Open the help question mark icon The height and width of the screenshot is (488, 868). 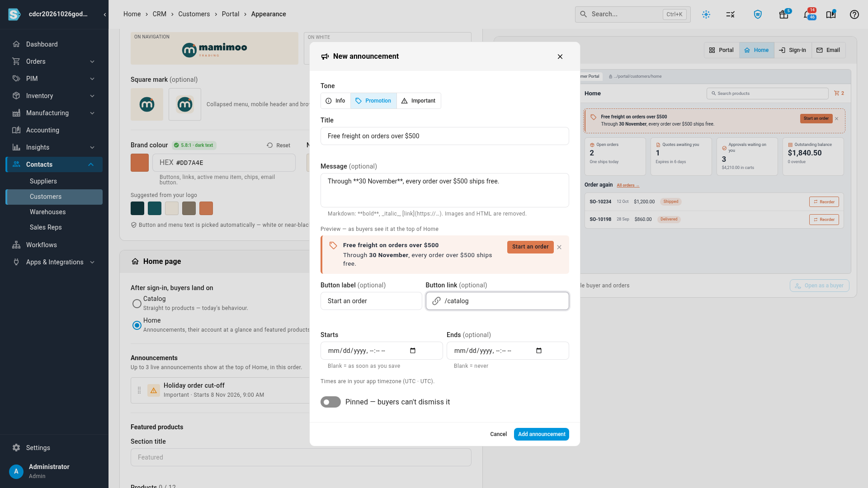pyautogui.click(x=854, y=14)
